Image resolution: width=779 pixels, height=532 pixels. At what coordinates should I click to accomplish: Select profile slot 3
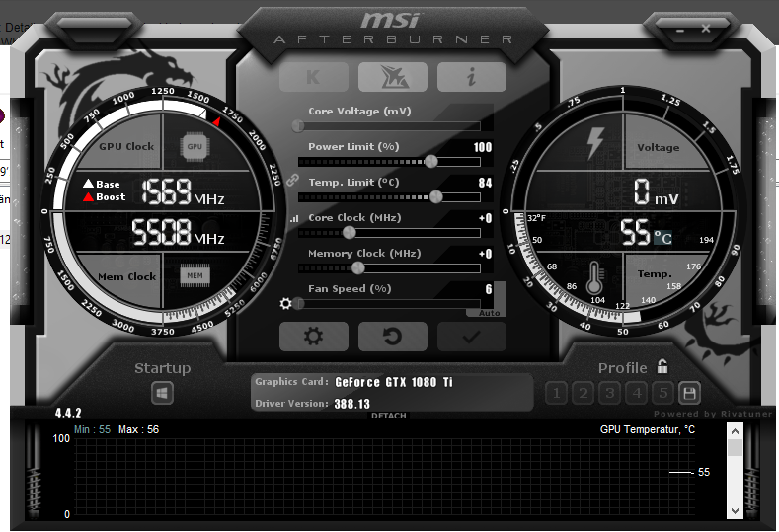[609, 394]
